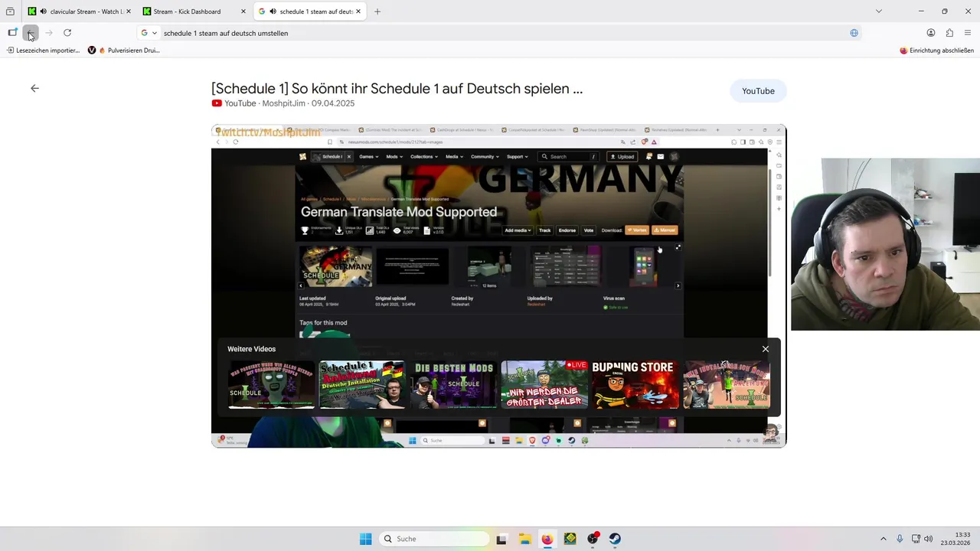This screenshot has width=980, height=551.
Task: Click the address bar search text
Action: click(x=226, y=33)
